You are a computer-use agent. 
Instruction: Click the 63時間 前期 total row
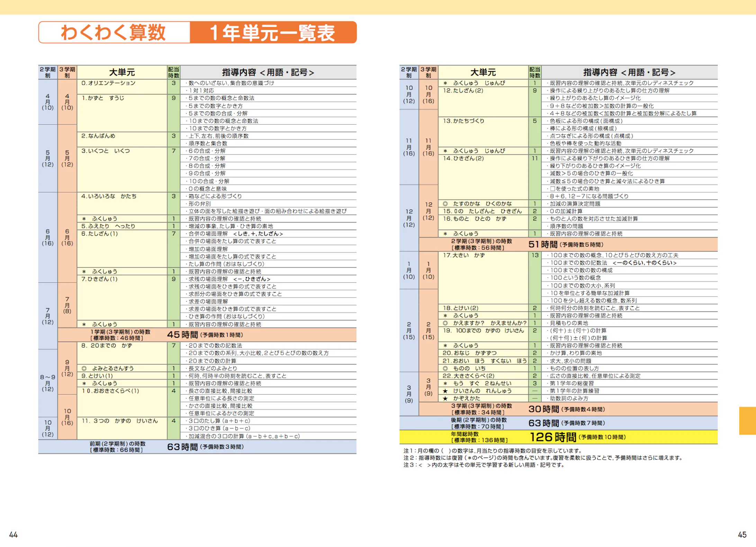click(x=182, y=447)
